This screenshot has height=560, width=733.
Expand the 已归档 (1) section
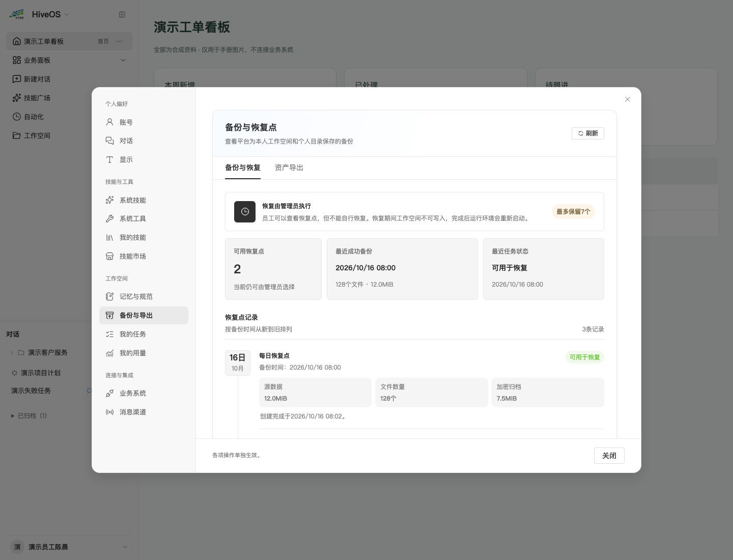[x=29, y=416]
